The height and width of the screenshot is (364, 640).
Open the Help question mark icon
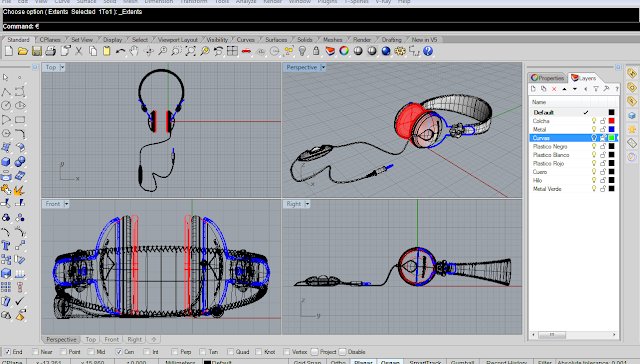pos(428,51)
